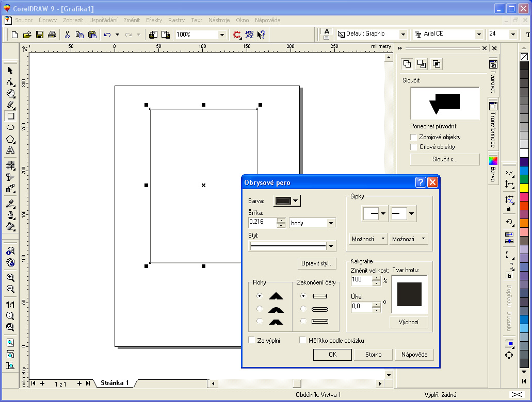The image size is (532, 402).
Task: Click the Save icon in the toolbar
Action: point(40,35)
